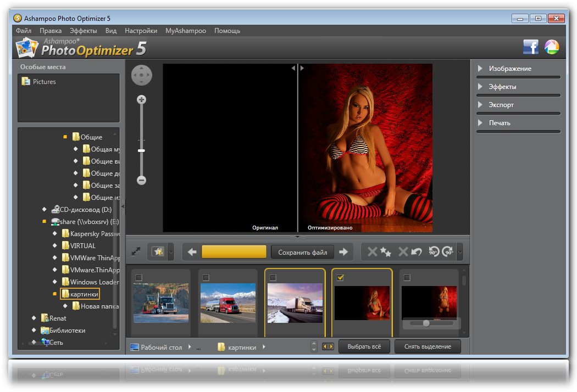The height and width of the screenshot is (392, 577).
Task: Rotate image 90° clockwise
Action: coord(447,252)
